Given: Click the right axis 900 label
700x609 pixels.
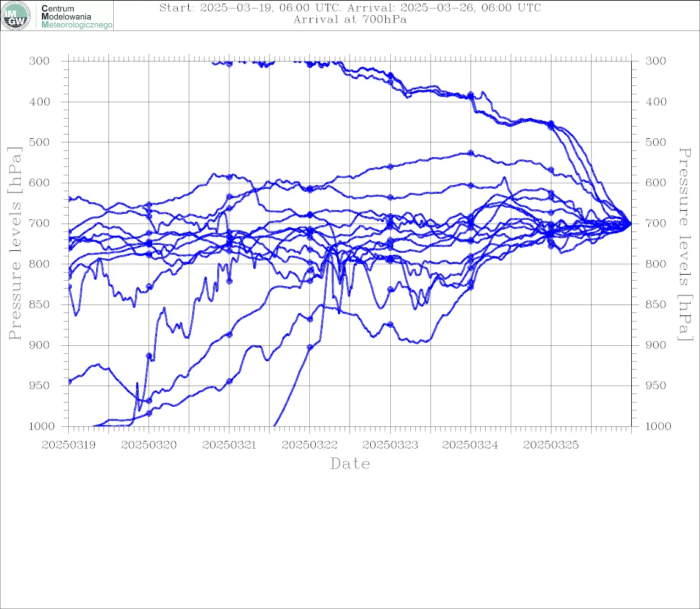Looking at the screenshot, I should (656, 345).
